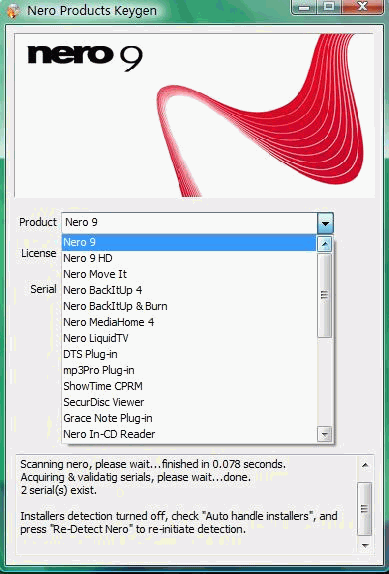Choose Nero In-CD Reader product
The image size is (389, 574).
click(x=189, y=434)
